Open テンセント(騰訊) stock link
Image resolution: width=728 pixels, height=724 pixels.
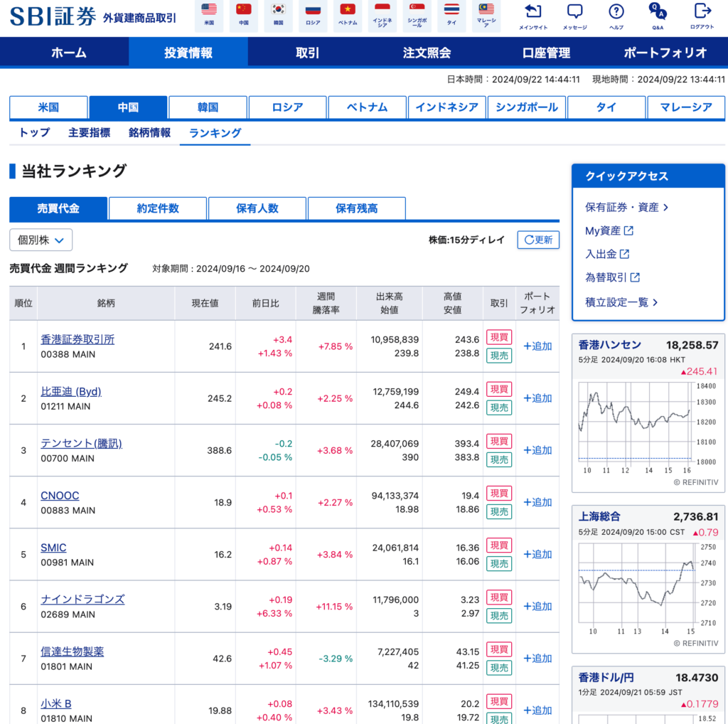[81, 444]
